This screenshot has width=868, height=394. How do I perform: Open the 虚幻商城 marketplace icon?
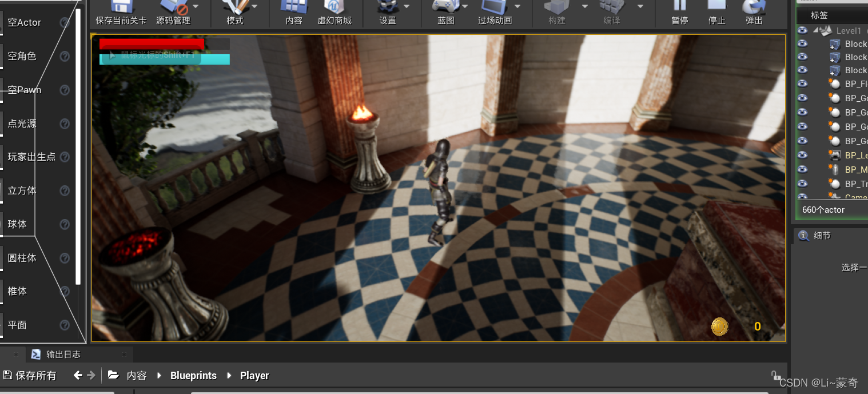tap(334, 7)
